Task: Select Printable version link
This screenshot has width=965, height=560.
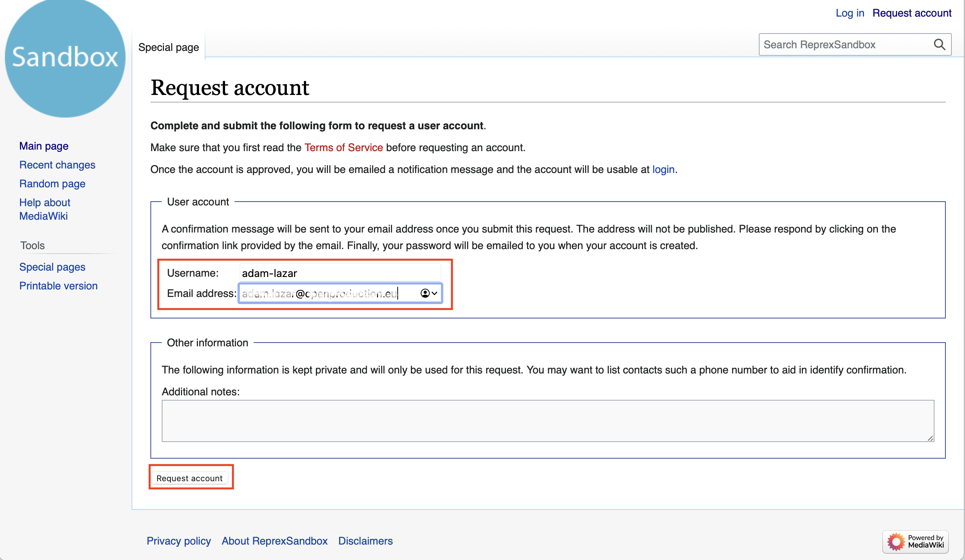Action: 58,286
